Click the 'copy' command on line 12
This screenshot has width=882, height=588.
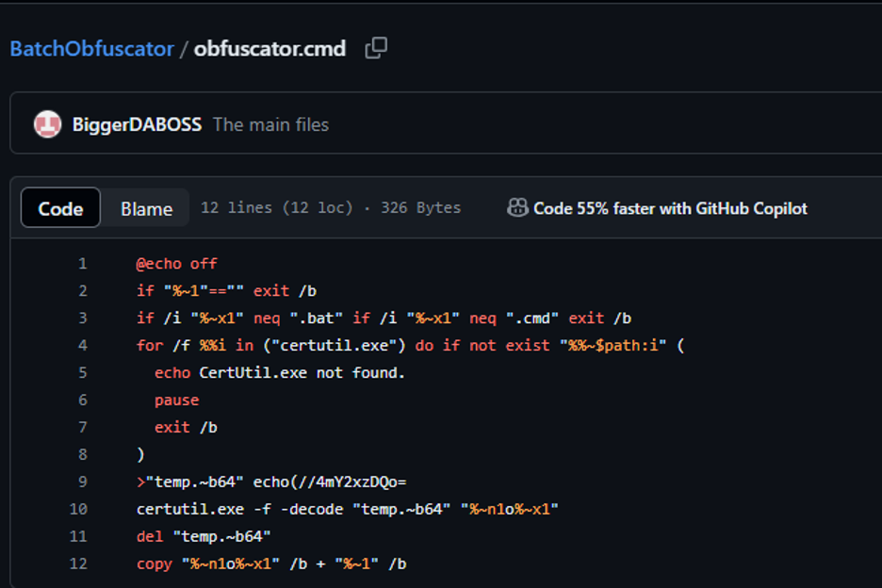[155, 563]
